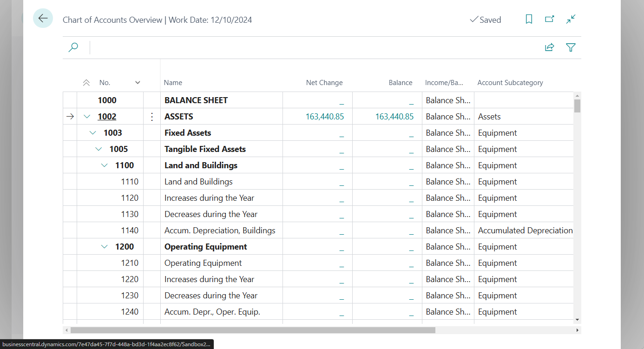
Task: Click the back arrow button
Action: coord(43,18)
